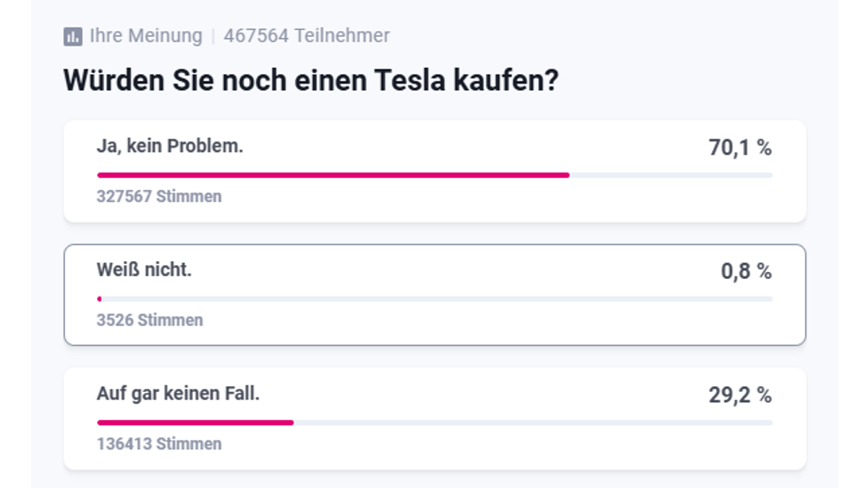
Task: Click the unfilled end of the "Weiß nicht." bar
Action: pos(437,299)
